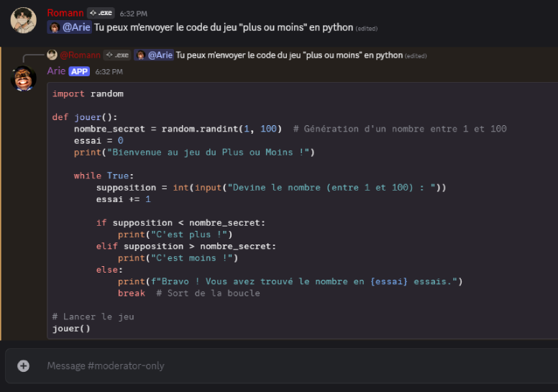Image resolution: width=558 pixels, height=392 pixels.
Task: Click the (edited) label on Romann's original message
Action: coord(367,29)
